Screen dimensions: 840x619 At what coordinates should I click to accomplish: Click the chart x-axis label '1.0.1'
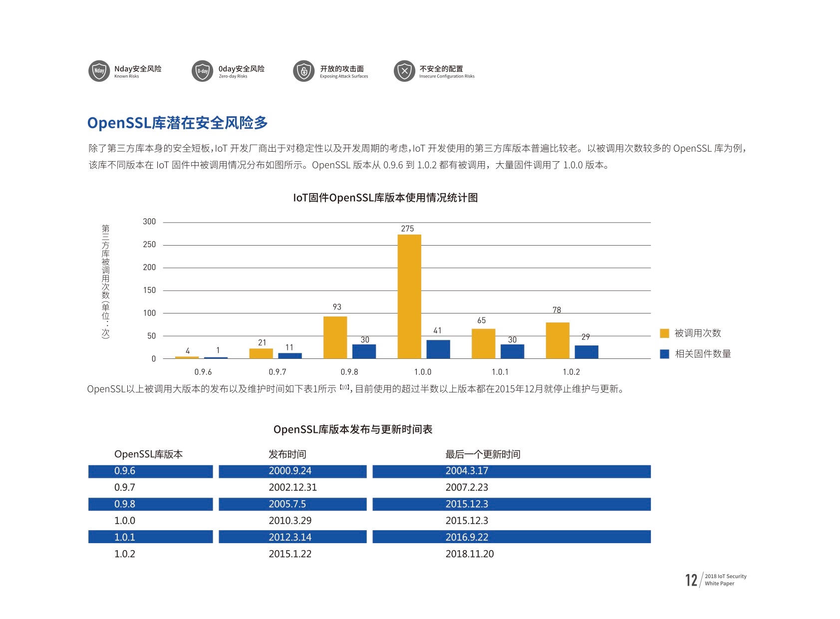[x=500, y=372]
